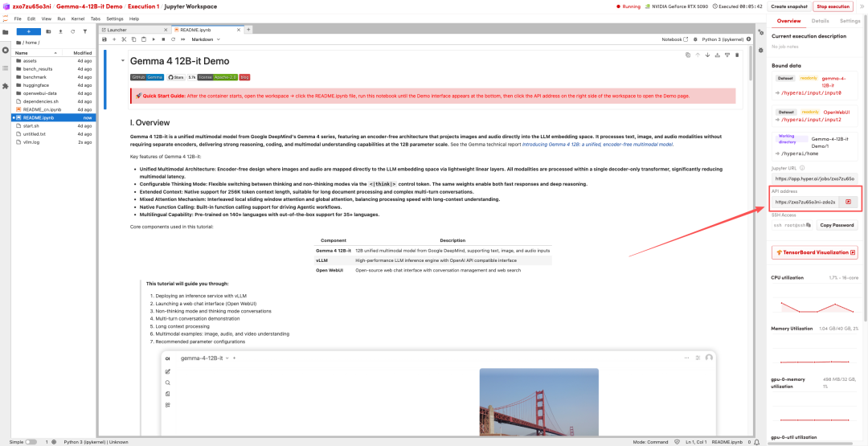
Task: Click the Stop execution button
Action: (x=833, y=6)
